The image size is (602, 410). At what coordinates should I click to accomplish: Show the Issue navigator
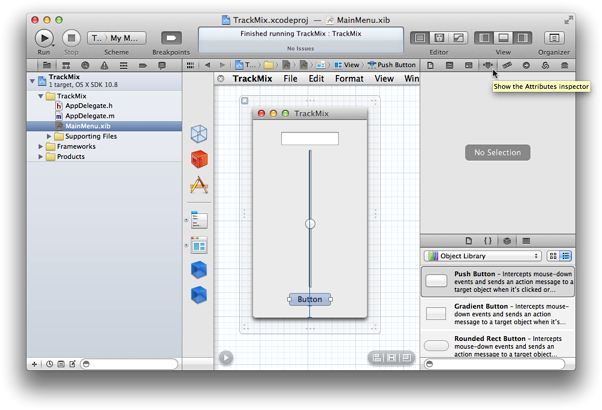[x=104, y=65]
